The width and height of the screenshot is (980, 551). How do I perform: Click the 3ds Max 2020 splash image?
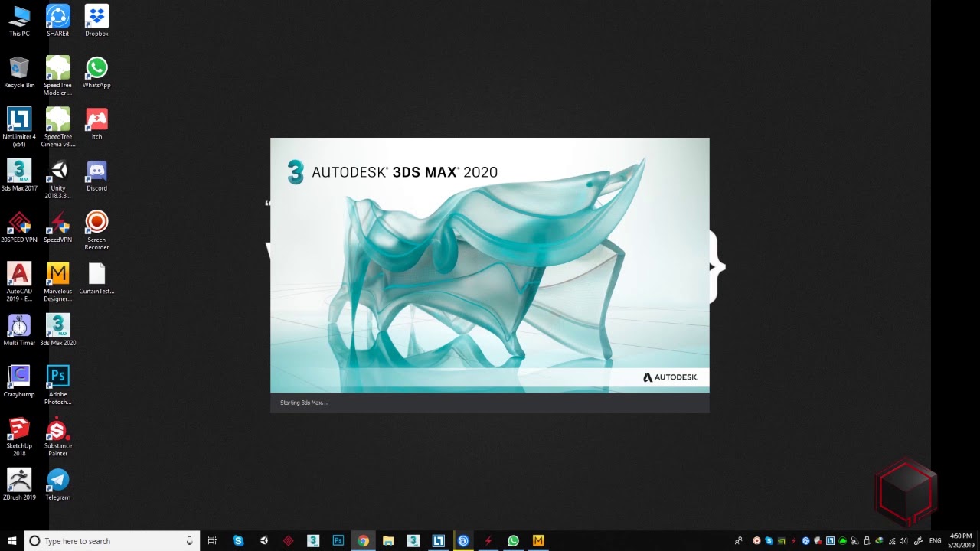point(490,266)
